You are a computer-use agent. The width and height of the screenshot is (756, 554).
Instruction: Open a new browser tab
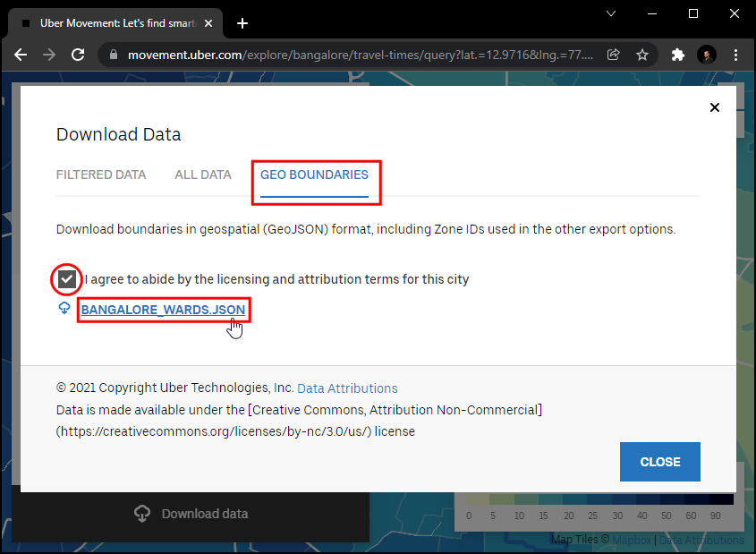pos(242,23)
